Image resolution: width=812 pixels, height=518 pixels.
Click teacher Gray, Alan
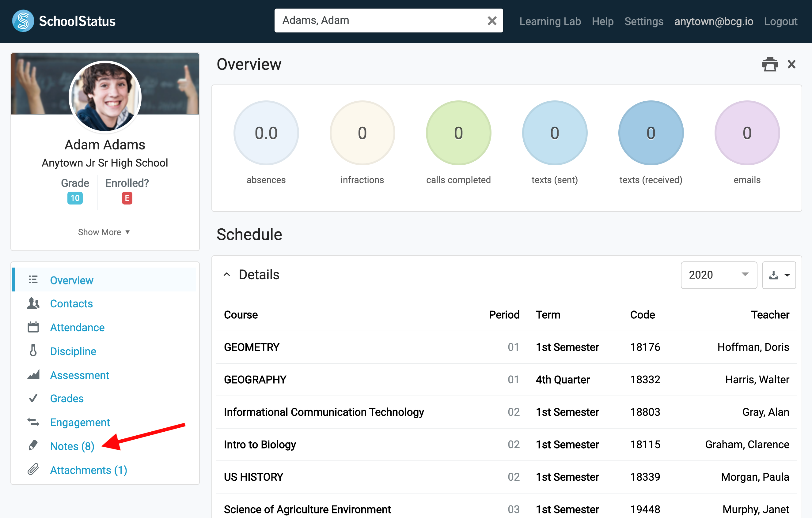(x=765, y=412)
